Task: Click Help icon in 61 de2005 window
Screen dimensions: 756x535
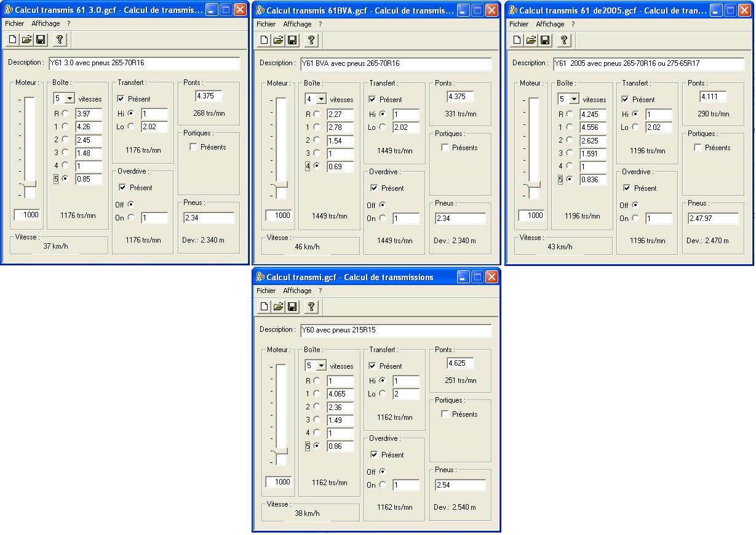Action: tap(563, 40)
